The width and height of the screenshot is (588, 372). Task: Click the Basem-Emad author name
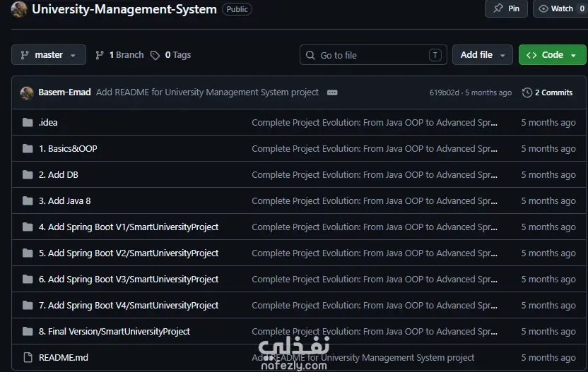click(64, 92)
